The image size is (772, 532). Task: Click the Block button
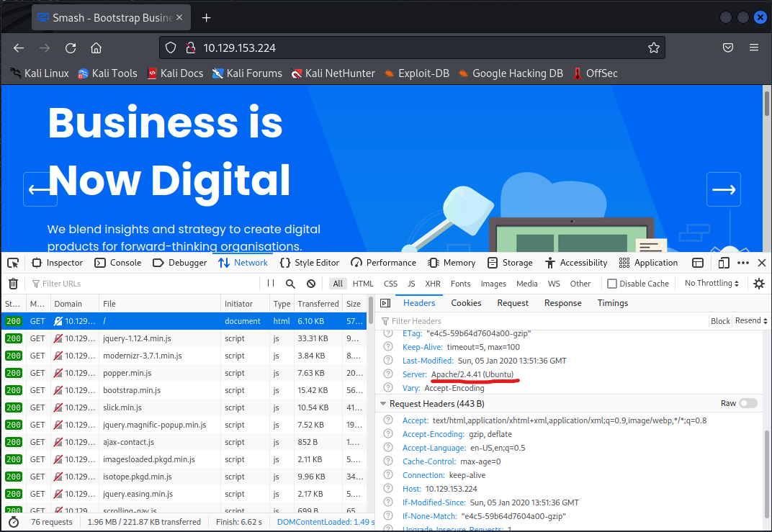coord(720,321)
